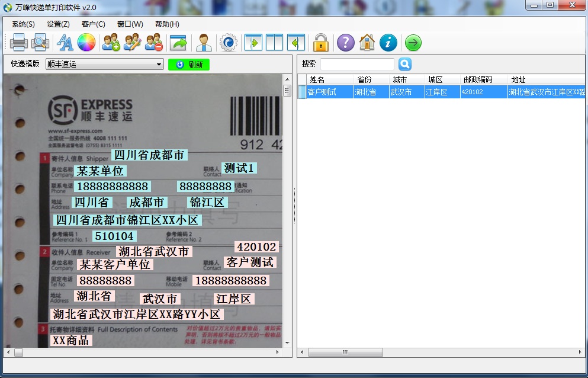
Task: Click the delete customer icon
Action: (x=154, y=43)
